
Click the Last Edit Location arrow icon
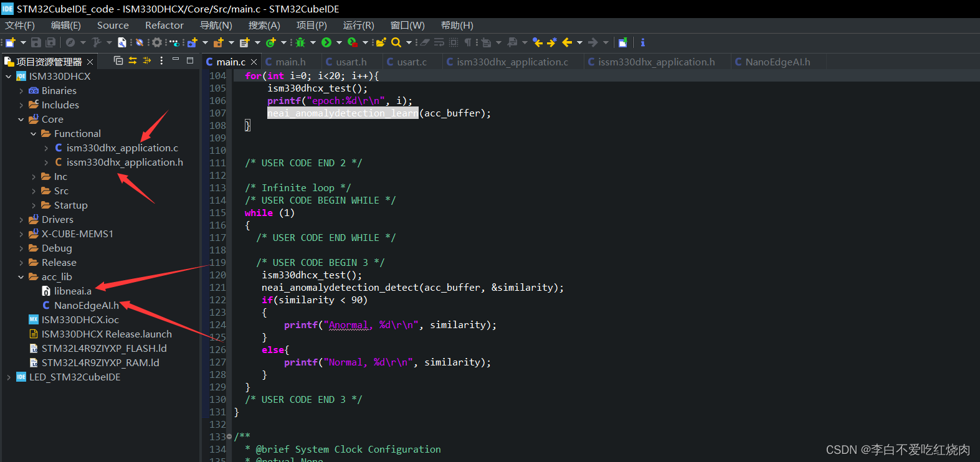click(x=538, y=42)
